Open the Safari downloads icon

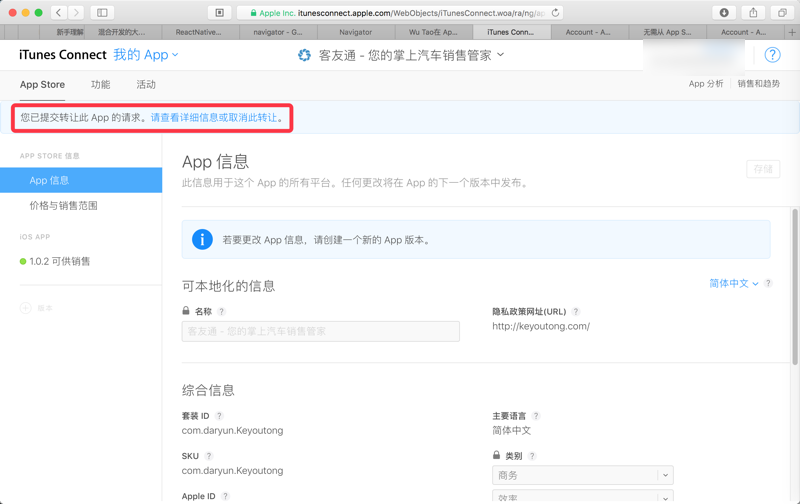click(724, 13)
